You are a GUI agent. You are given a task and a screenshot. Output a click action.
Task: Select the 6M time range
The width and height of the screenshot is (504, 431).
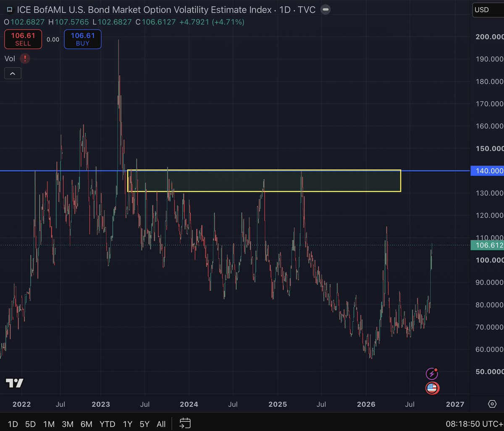(86, 424)
